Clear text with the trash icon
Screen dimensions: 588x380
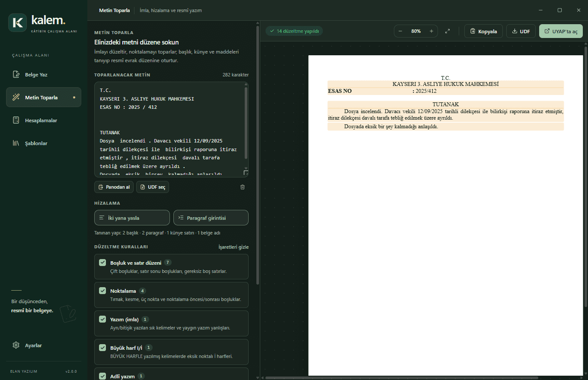(x=243, y=187)
